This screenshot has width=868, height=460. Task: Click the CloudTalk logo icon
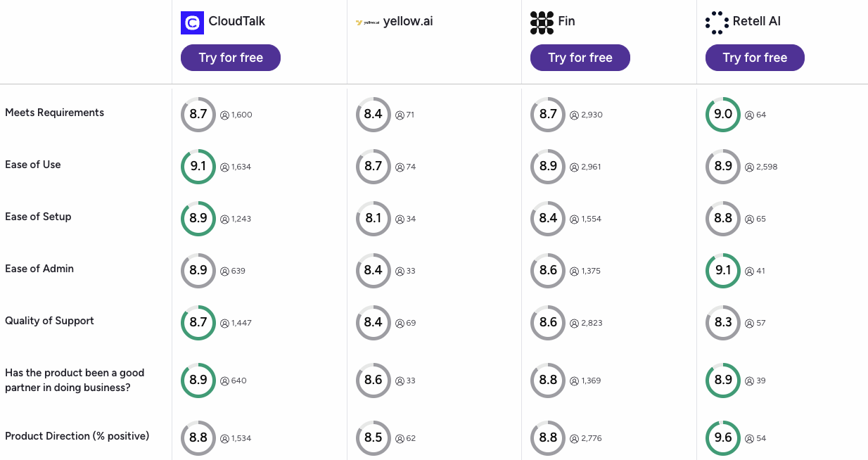coord(192,23)
